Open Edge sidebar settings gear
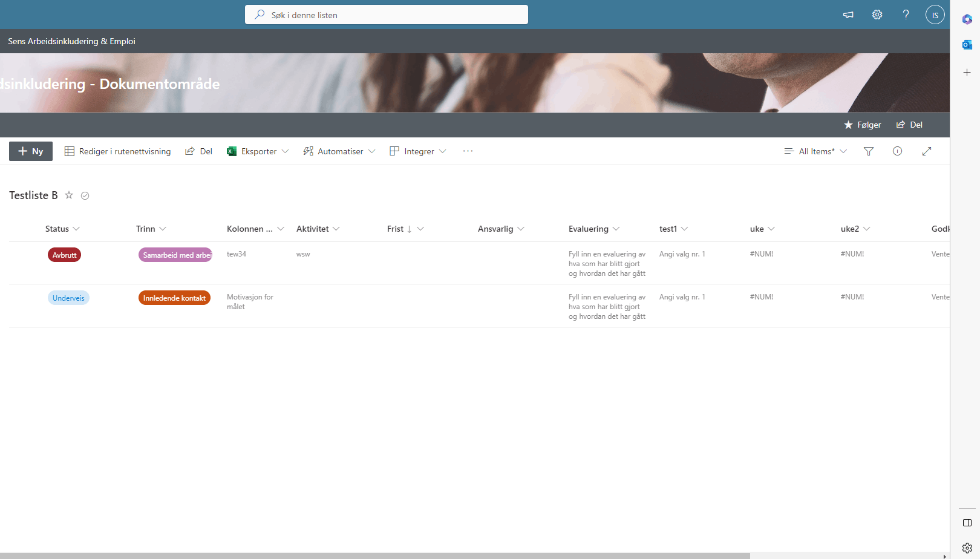The width and height of the screenshot is (980, 559). click(967, 548)
